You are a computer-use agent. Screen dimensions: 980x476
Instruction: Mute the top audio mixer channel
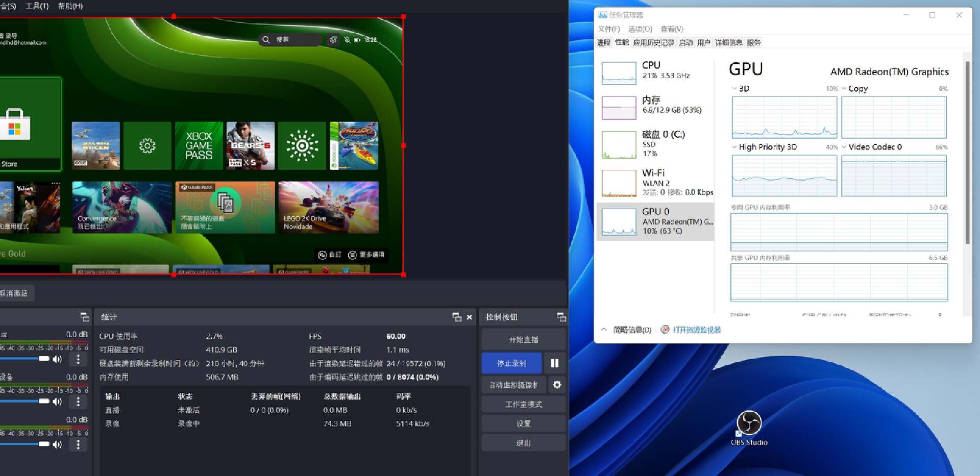[58, 359]
